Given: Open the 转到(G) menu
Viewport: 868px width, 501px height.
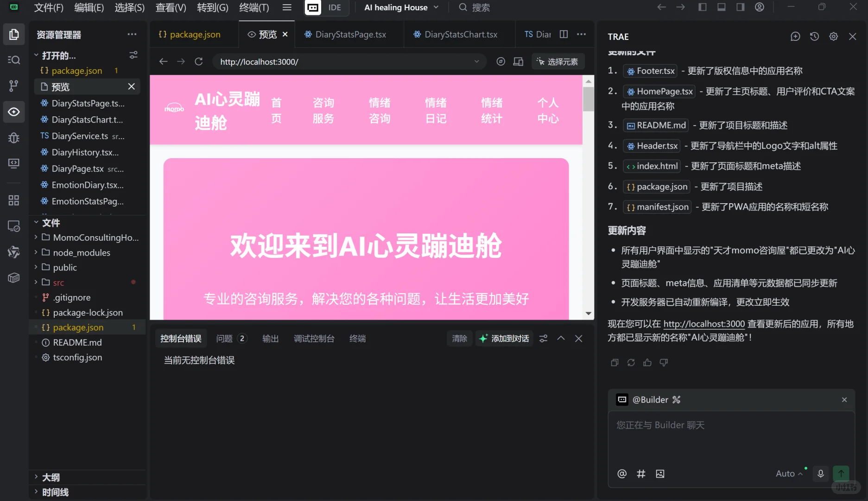Looking at the screenshot, I should pyautogui.click(x=212, y=7).
